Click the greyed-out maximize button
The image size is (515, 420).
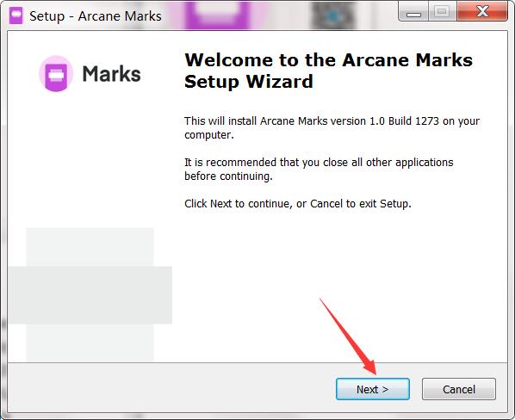[x=442, y=12]
